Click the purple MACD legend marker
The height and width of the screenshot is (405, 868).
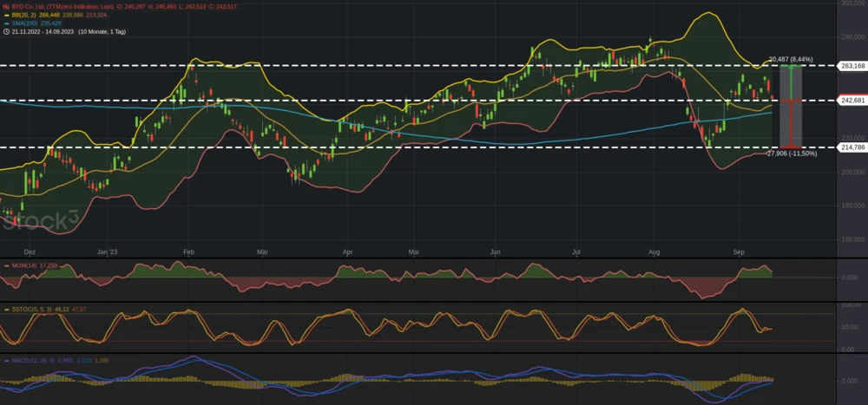6,359
